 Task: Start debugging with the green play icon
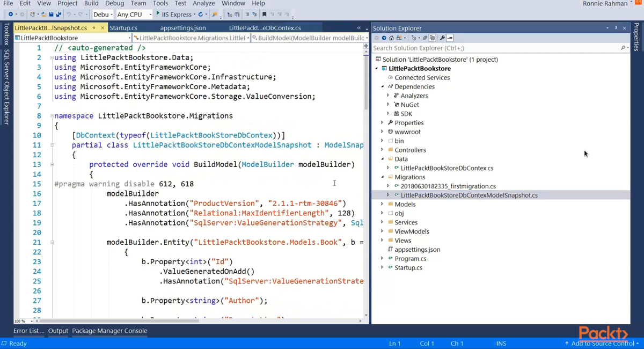tap(157, 14)
